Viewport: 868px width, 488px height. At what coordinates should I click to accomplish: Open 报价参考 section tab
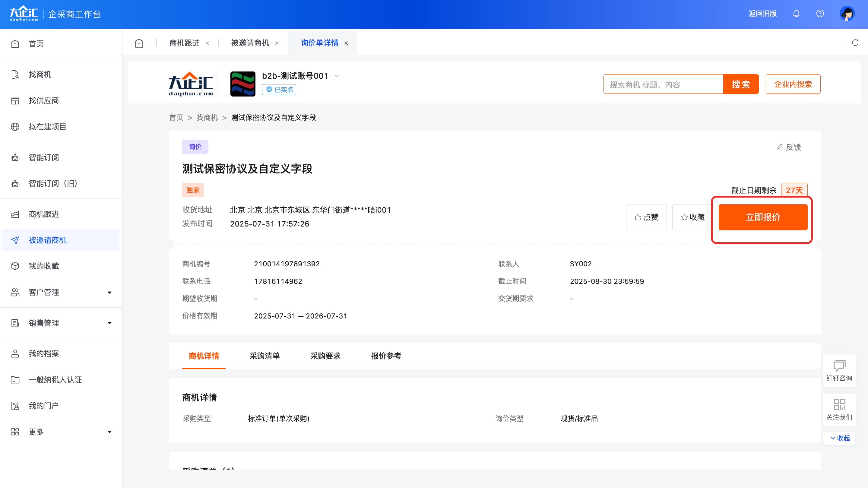(386, 356)
